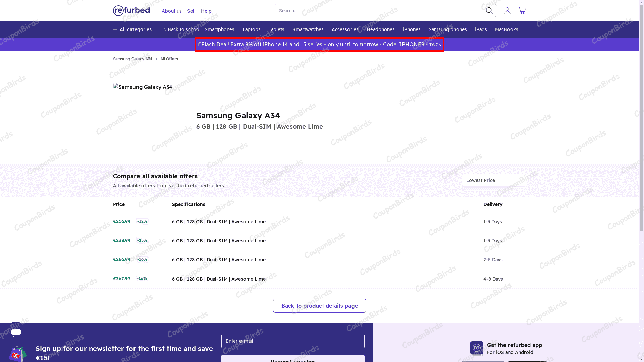644x362 pixels.
Task: Click the Request voucher button
Action: (x=293, y=359)
